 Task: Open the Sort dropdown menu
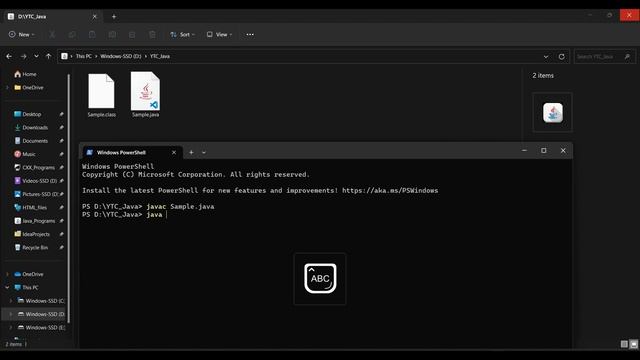182,35
